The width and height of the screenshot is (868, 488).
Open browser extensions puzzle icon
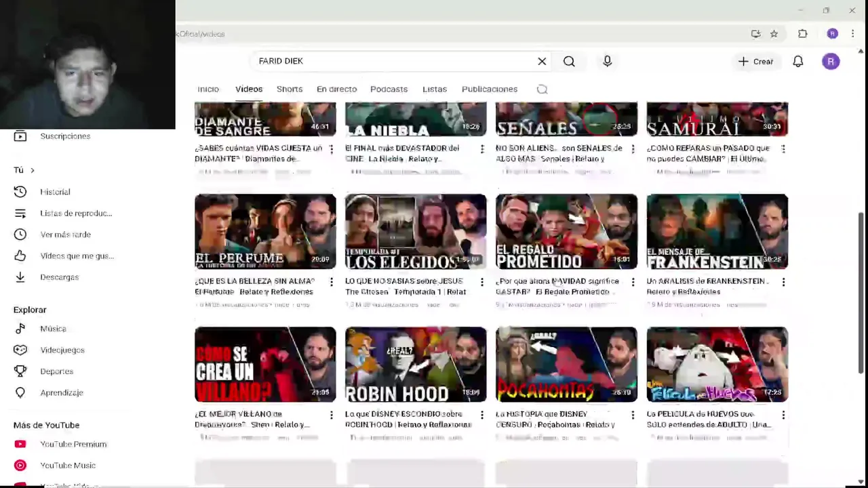point(803,34)
